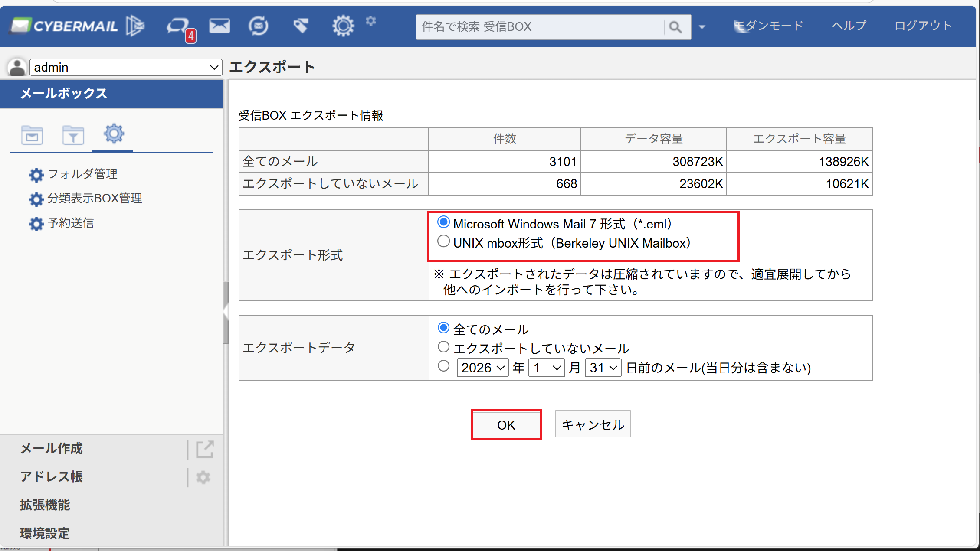
Task: Click the 受信BOX エクスポート情報 heading
Action: (x=311, y=115)
